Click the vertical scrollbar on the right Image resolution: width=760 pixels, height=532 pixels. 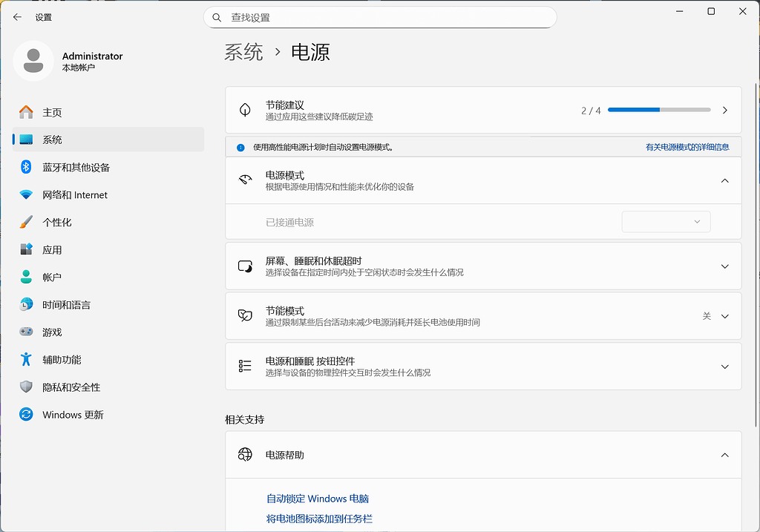(x=756, y=254)
